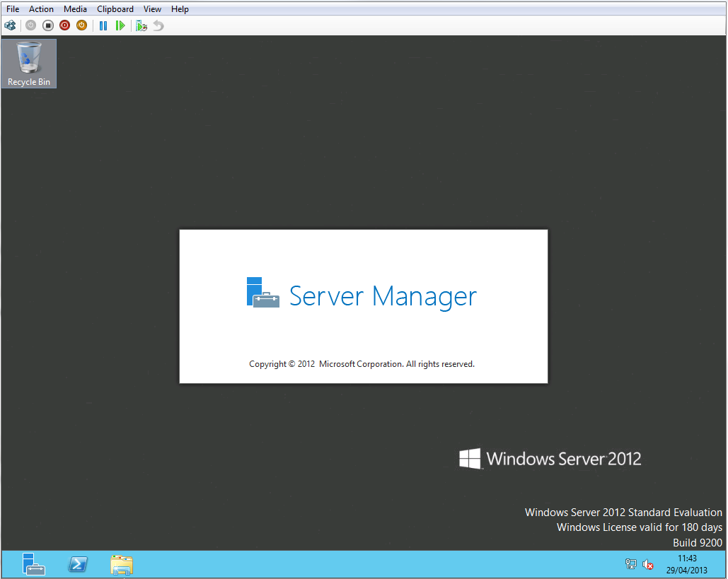Viewport: 728px width, 579px height.
Task: Open Server Manager from the taskbar
Action: (33, 564)
